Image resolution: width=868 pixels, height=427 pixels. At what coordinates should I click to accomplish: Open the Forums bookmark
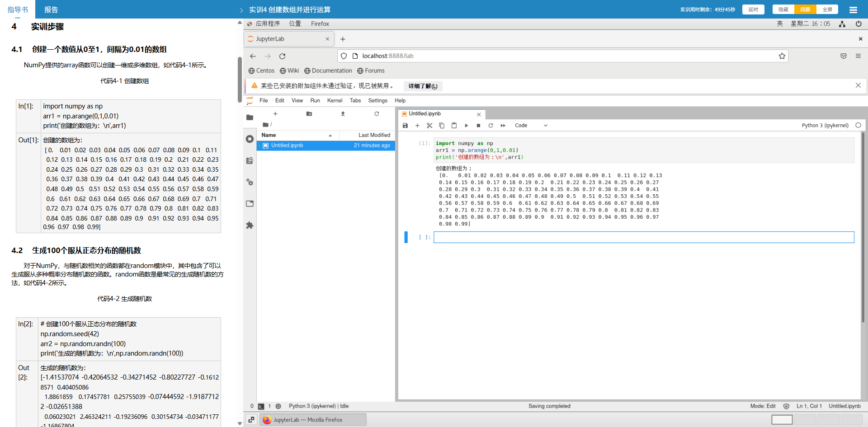(371, 71)
